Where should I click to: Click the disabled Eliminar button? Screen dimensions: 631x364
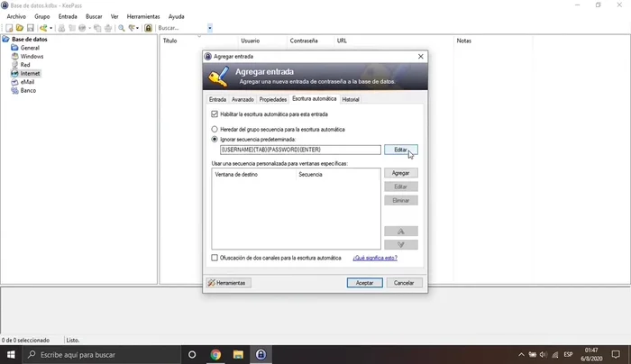point(401,200)
